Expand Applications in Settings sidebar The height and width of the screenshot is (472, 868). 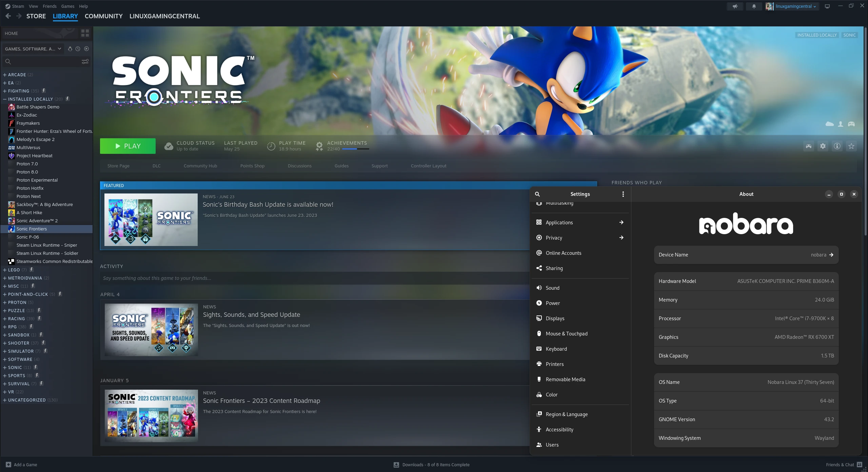(580, 222)
